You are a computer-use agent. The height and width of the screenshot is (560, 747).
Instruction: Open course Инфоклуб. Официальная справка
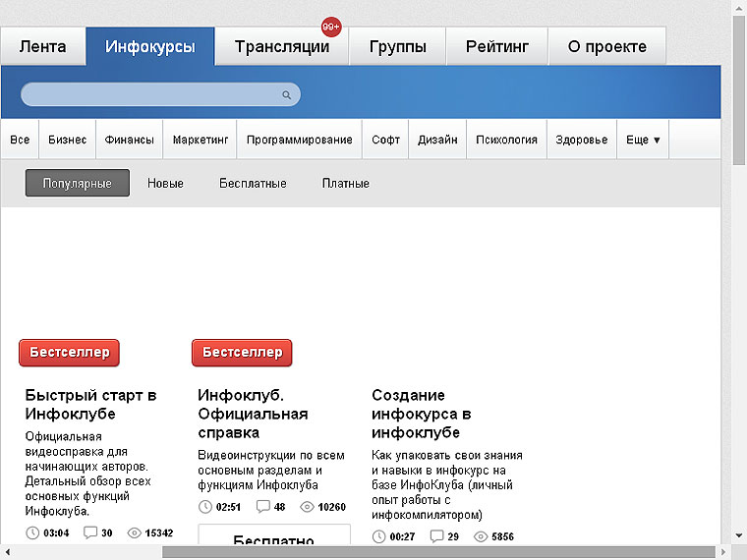coord(253,414)
